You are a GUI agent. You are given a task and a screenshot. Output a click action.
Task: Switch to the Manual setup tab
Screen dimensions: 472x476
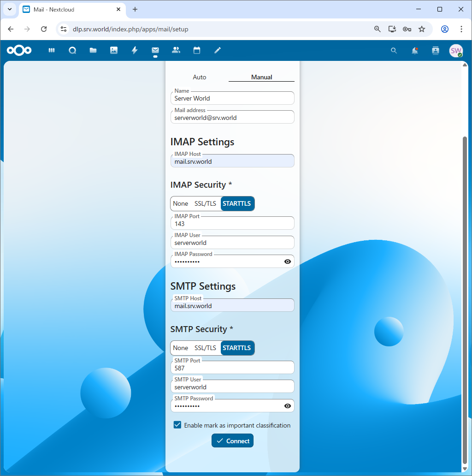261,77
